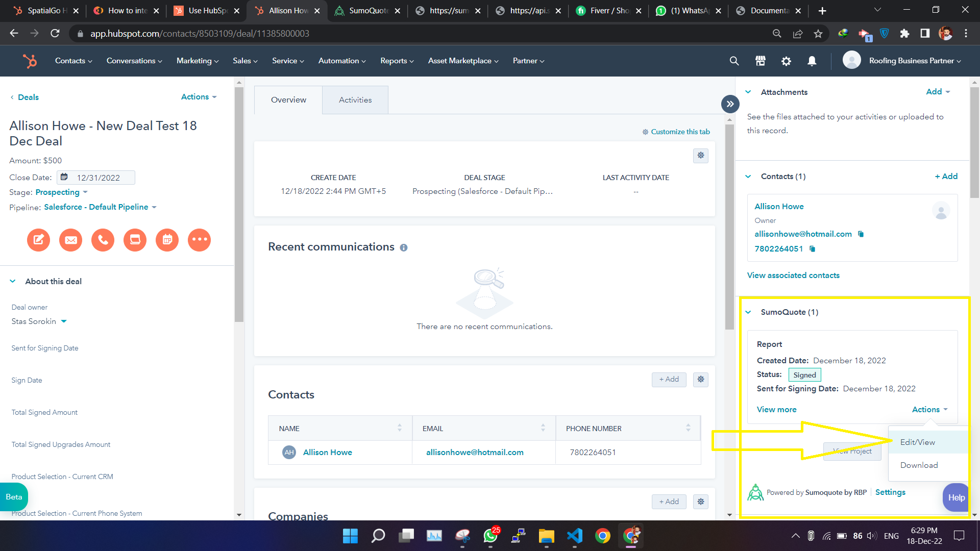Click the browser bookmark star icon

pos(818,33)
